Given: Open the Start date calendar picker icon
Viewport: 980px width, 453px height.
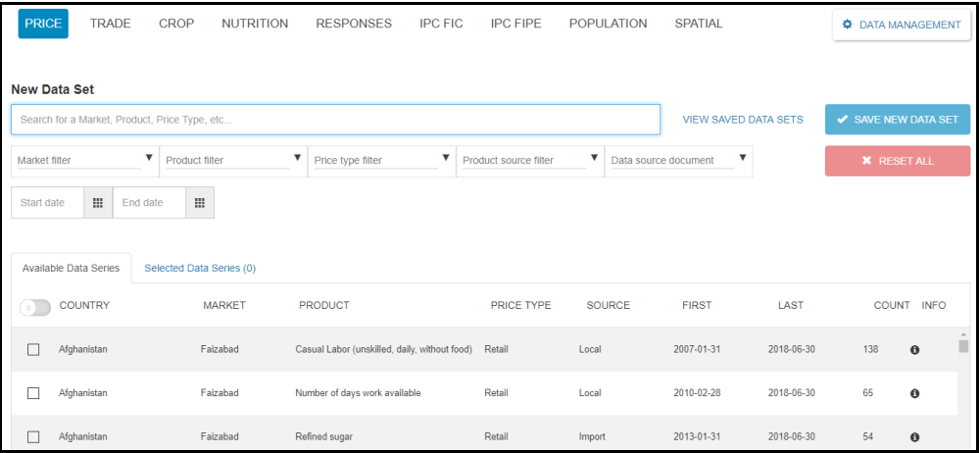Looking at the screenshot, I should 97,203.
